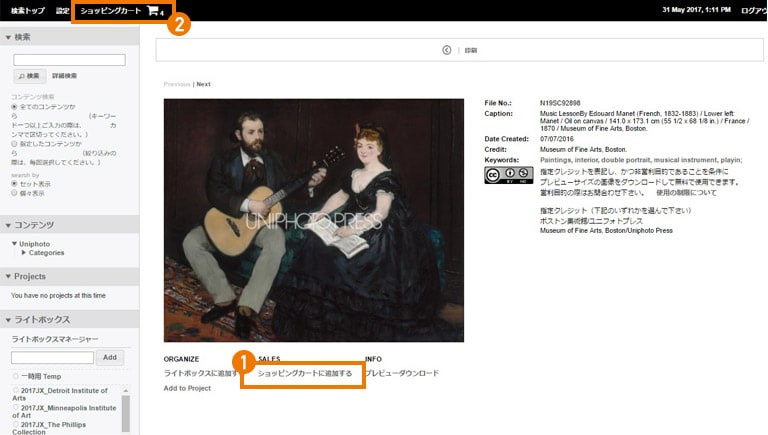Go to the Next image
Viewport: 768px width, 435px height.
[204, 84]
